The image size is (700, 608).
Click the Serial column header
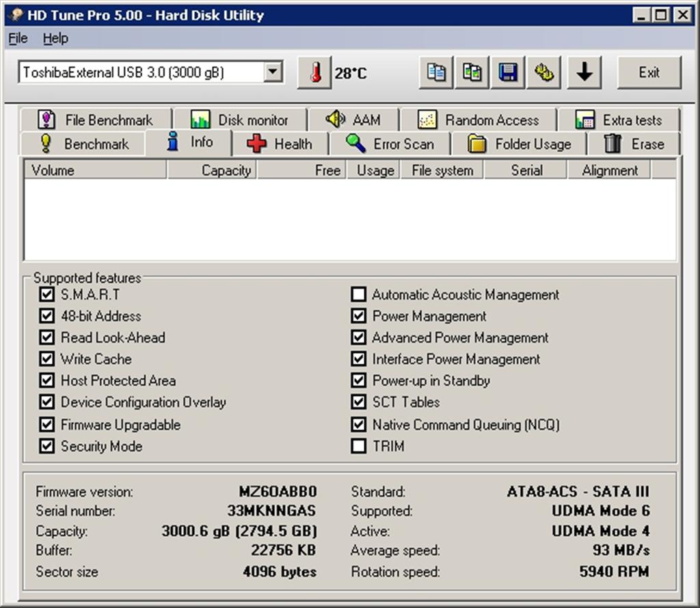pos(526,170)
